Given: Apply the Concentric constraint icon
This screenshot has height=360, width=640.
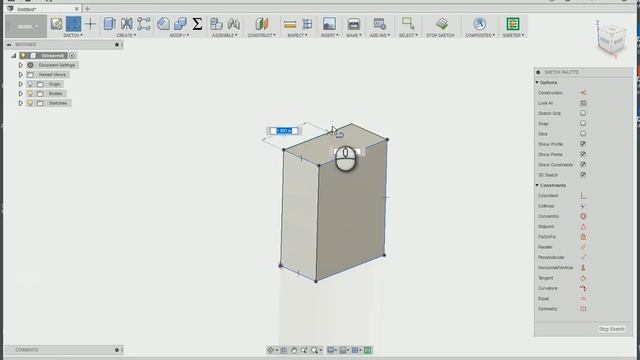Looking at the screenshot, I should pyautogui.click(x=583, y=216).
